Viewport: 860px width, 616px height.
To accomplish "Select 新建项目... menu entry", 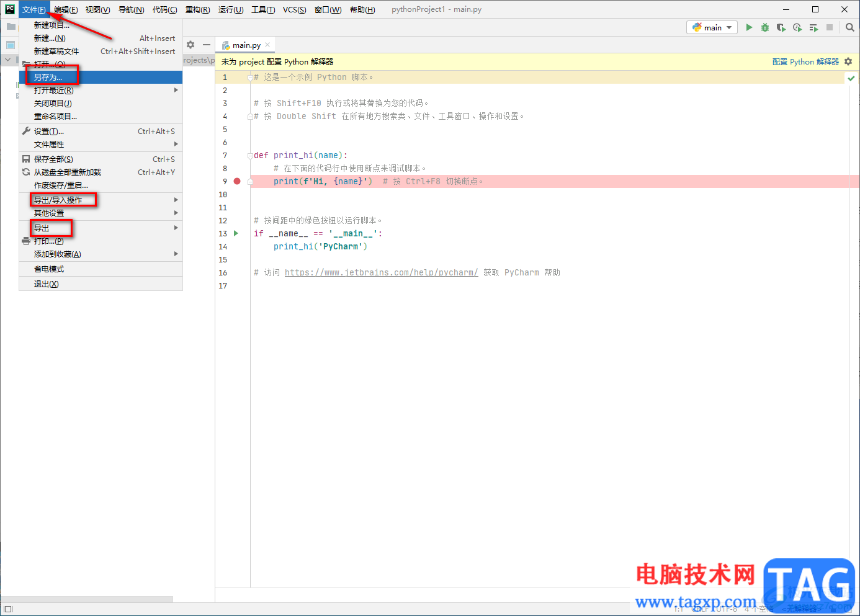I will [x=101, y=25].
